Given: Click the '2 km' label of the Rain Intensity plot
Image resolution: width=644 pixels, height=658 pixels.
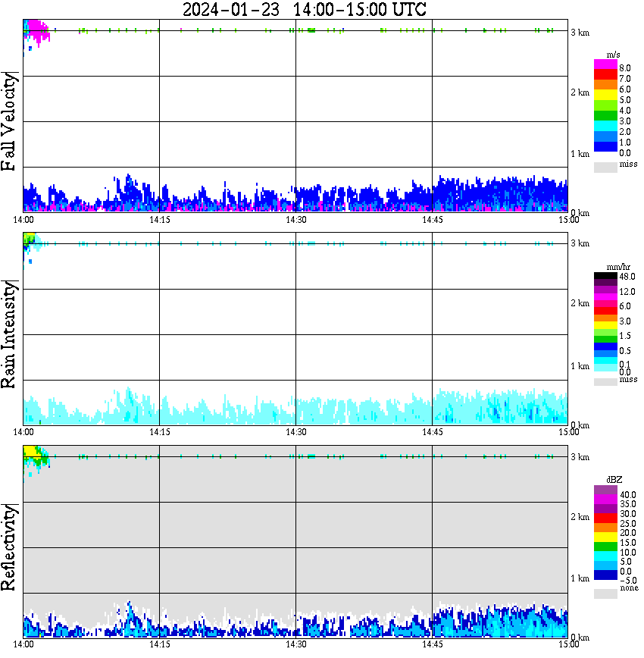Looking at the screenshot, I should tap(580, 303).
